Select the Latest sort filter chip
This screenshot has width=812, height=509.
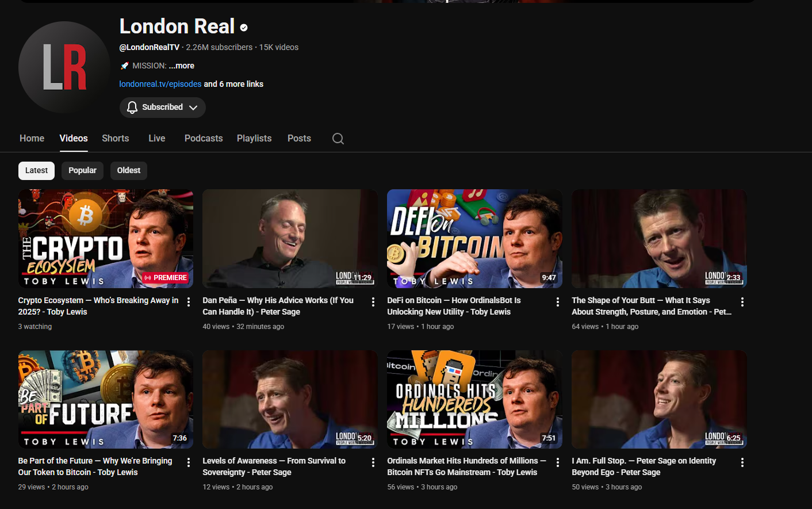pyautogui.click(x=37, y=171)
